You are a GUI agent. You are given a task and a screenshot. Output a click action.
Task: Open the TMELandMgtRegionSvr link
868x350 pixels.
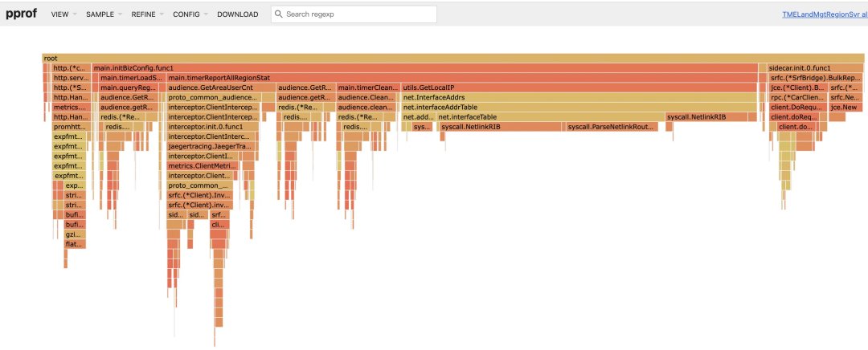825,14
